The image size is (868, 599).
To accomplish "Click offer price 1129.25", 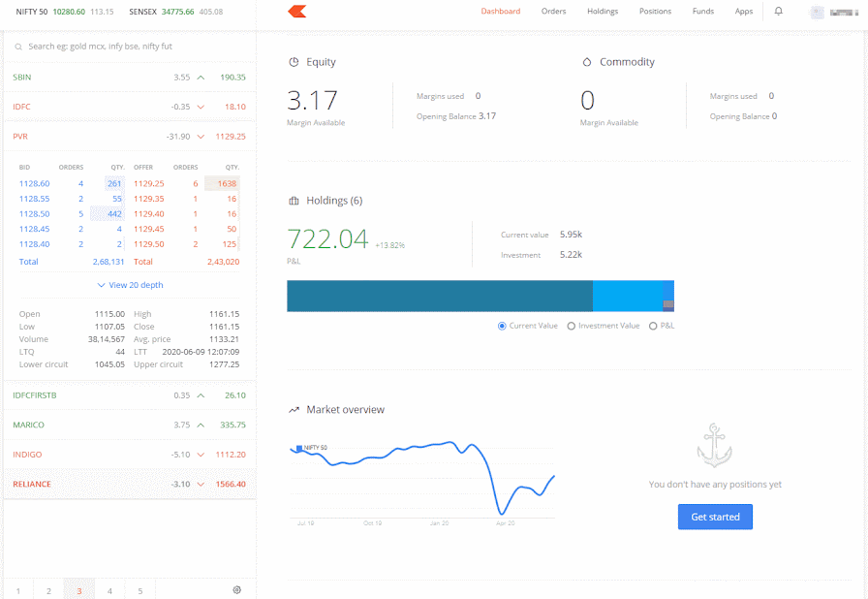I will [x=149, y=184].
